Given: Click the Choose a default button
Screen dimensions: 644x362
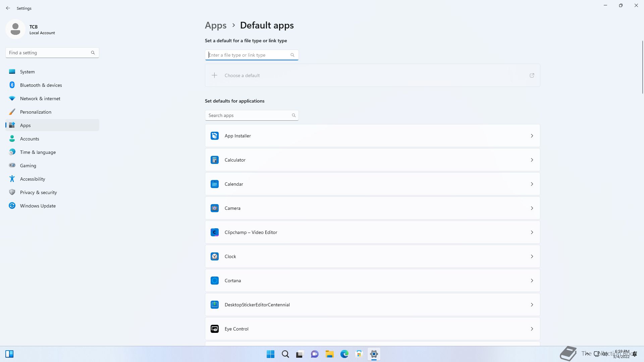Looking at the screenshot, I should [x=372, y=75].
